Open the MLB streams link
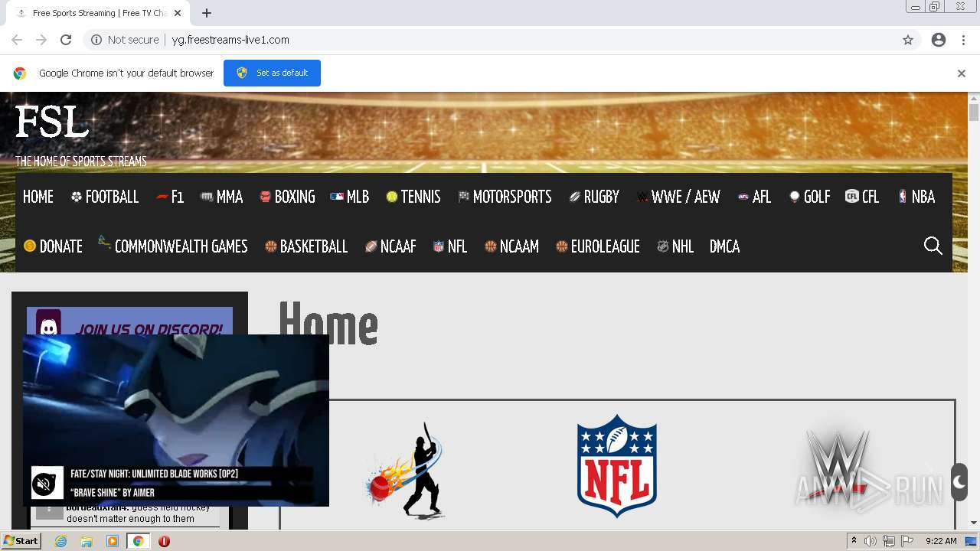 point(350,197)
